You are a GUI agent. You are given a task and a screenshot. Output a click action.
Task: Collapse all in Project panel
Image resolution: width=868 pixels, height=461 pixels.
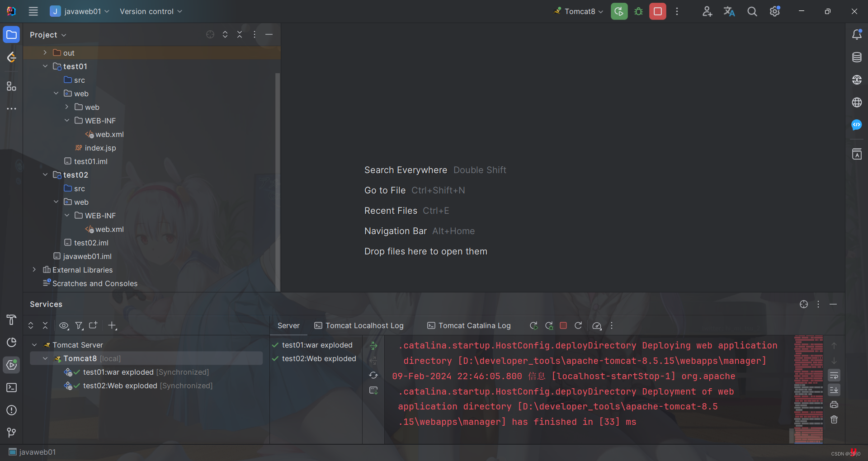[240, 34]
